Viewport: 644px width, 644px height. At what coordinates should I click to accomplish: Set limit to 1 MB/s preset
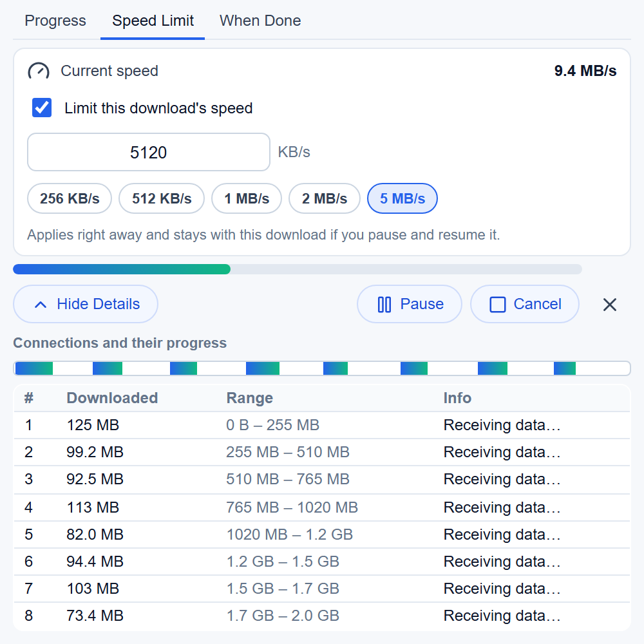click(247, 198)
